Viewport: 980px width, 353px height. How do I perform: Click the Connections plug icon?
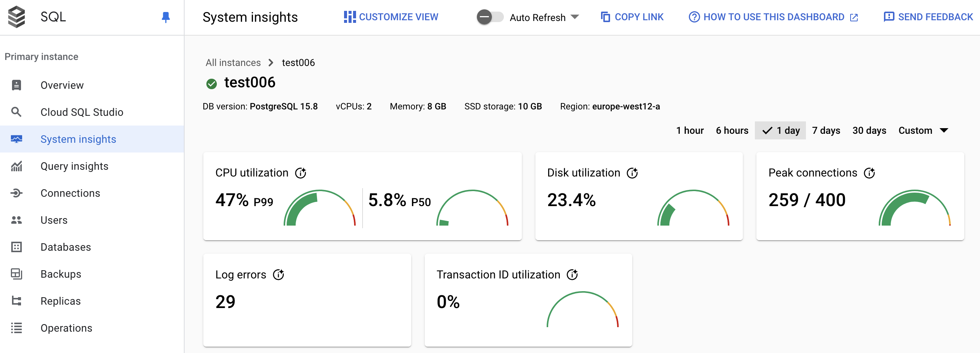(17, 193)
